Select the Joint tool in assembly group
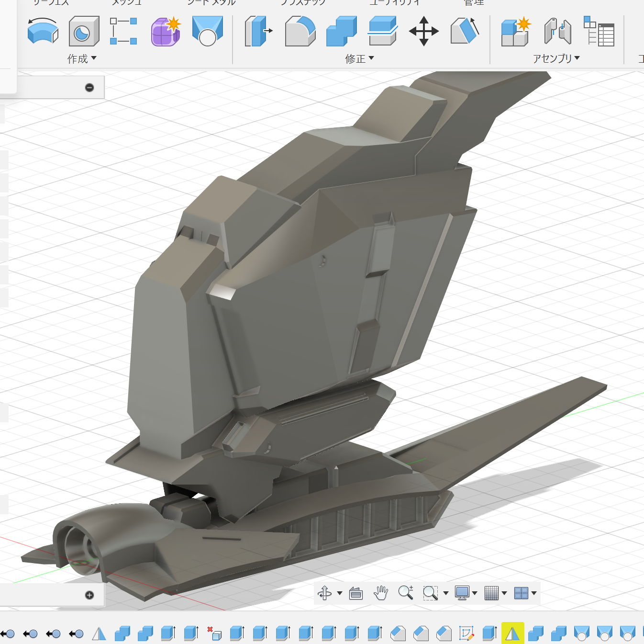This screenshot has width=644, height=644. (558, 31)
